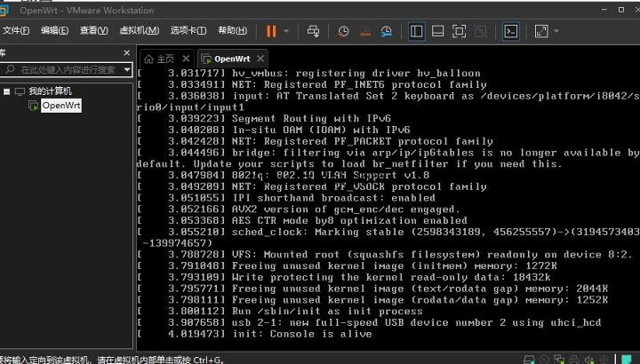Take a snapshot of the VM
640x364 pixels.
coord(343,31)
